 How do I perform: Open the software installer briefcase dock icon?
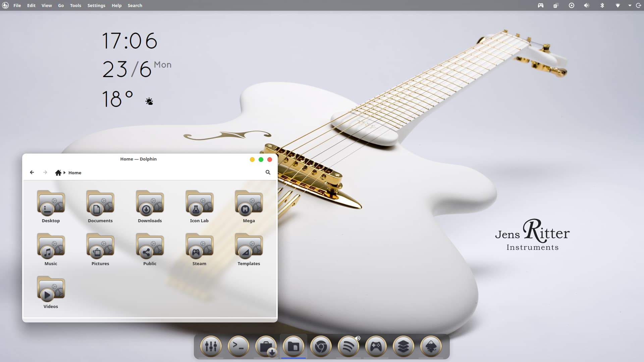[266, 346]
